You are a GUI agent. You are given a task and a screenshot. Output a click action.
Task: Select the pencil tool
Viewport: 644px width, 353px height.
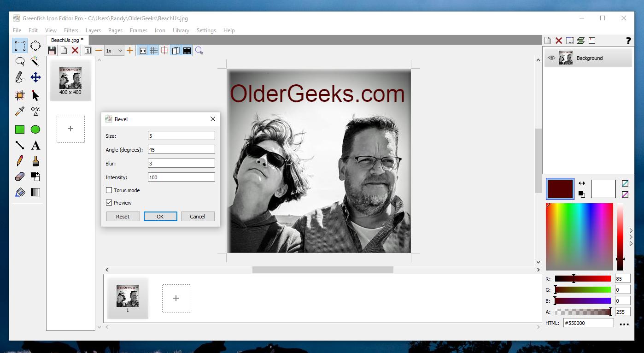20,161
